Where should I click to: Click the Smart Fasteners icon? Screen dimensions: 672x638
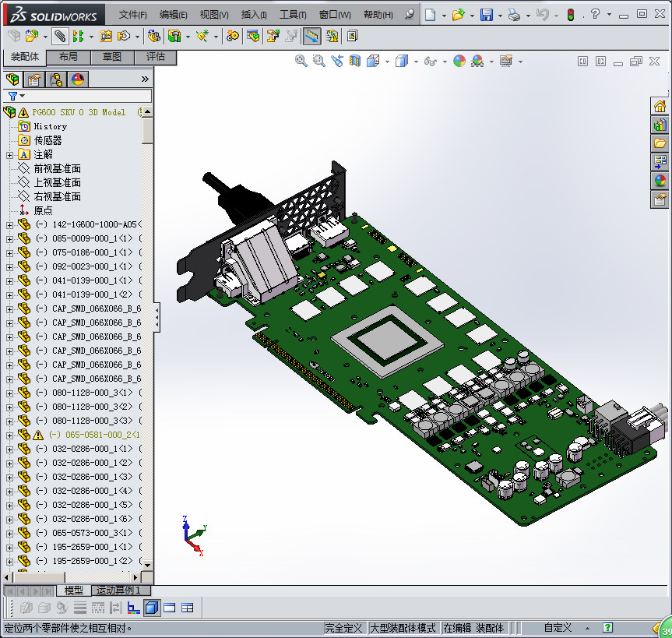[106, 36]
